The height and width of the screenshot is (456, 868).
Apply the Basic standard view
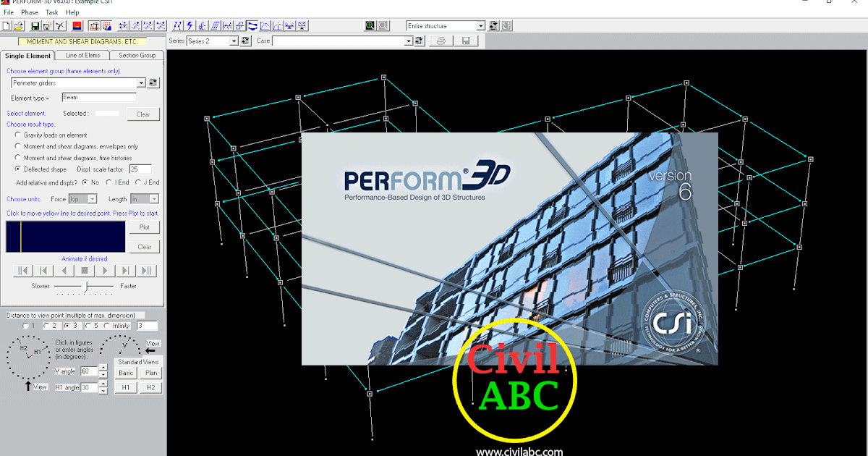126,373
